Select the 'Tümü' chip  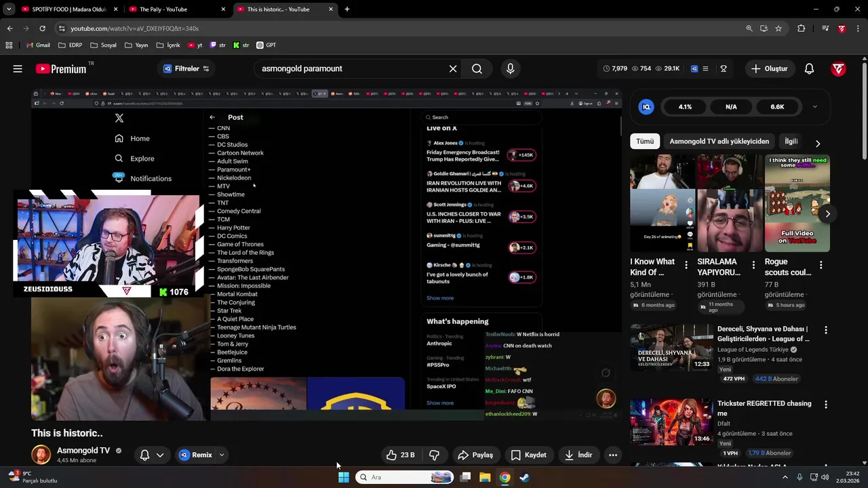click(645, 141)
